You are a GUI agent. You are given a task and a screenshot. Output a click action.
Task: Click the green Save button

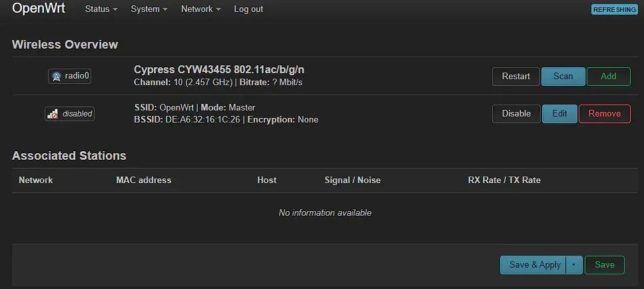[604, 265]
